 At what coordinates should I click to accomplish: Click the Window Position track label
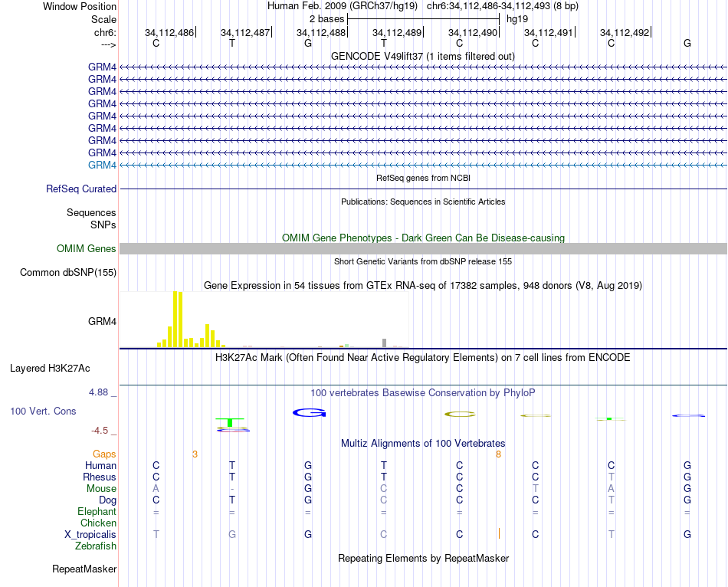[80, 6]
